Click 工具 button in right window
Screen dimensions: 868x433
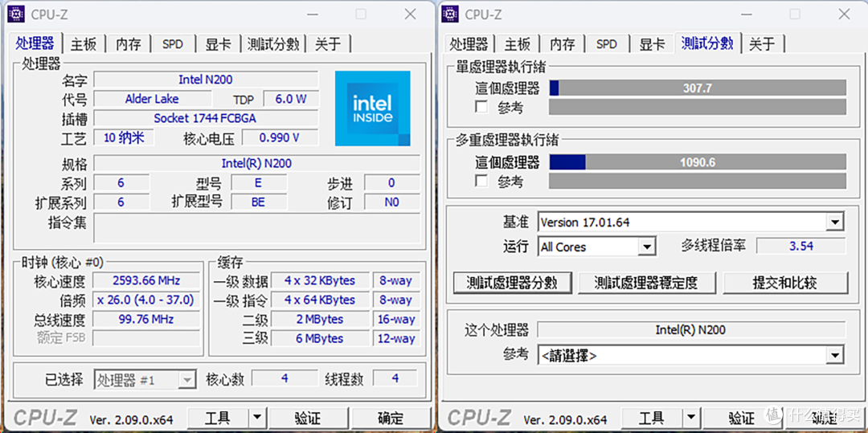pyautogui.click(x=652, y=418)
